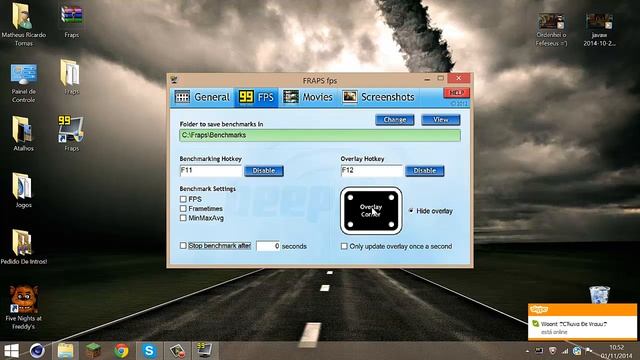Viewport: 640px width, 360px height.
Task: Click View to open benchmarks folder
Action: (x=441, y=120)
